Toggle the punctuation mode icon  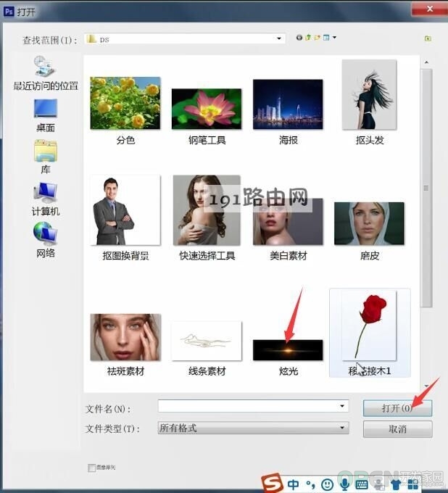[310, 484]
